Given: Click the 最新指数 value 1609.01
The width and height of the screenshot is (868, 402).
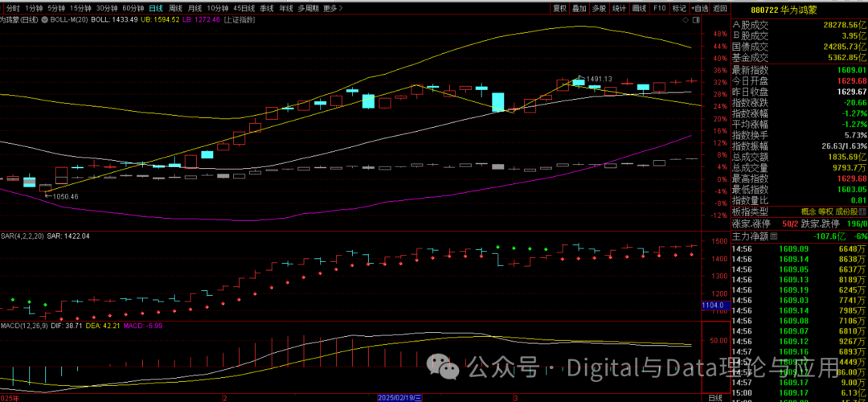Looking at the screenshot, I should coord(850,70).
